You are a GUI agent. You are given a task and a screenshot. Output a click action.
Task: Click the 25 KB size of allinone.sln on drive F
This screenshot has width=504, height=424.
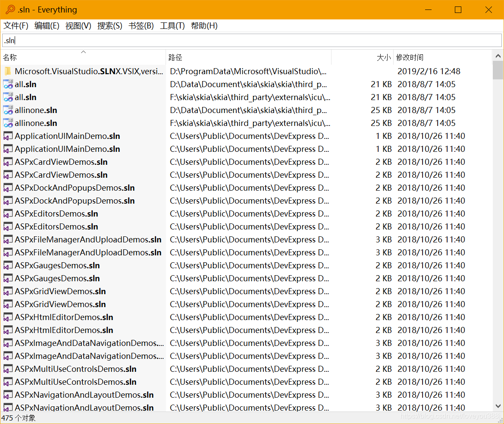tap(381, 123)
